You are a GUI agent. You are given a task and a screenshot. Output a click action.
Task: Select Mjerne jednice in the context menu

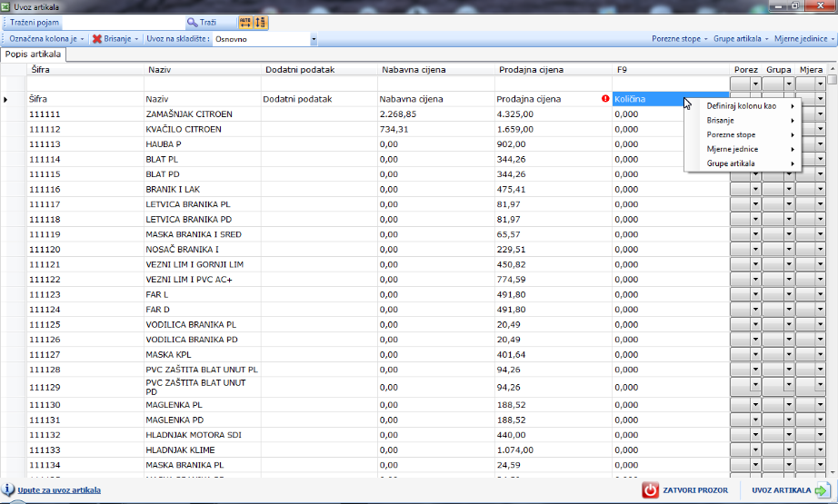point(743,149)
